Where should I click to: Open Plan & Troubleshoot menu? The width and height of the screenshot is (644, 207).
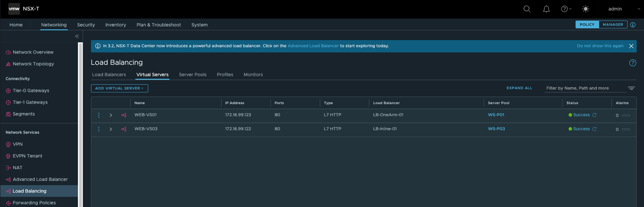(159, 25)
